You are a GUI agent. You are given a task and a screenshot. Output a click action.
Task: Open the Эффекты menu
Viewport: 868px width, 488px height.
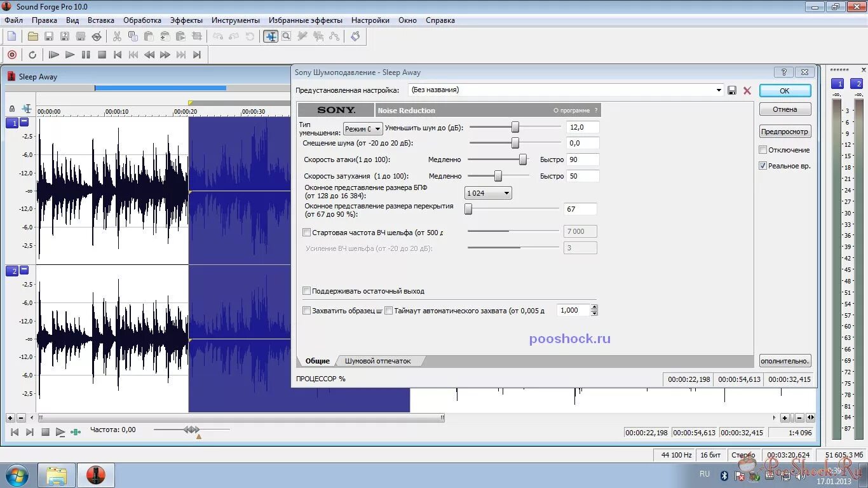tap(186, 20)
